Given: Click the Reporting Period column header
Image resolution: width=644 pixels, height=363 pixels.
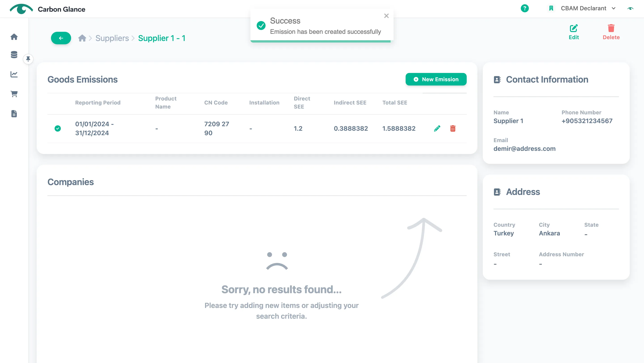Looking at the screenshot, I should 98,102.
